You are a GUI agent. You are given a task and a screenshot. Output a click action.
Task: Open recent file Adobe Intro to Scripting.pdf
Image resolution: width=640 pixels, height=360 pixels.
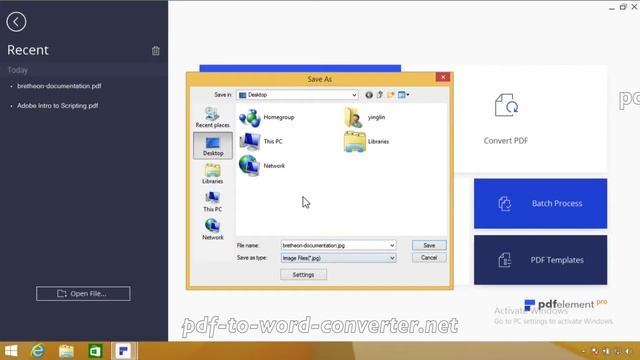(58, 106)
